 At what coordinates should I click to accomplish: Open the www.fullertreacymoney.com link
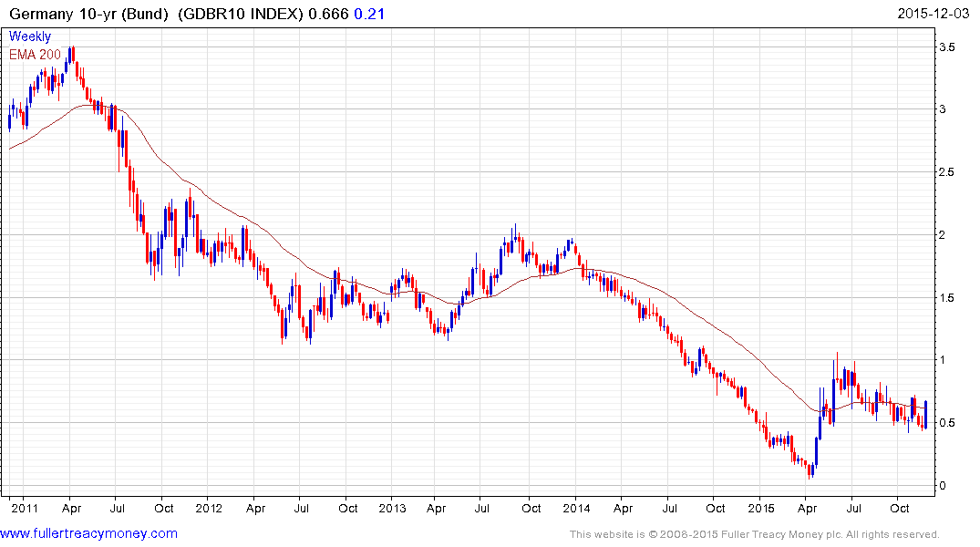[x=89, y=533]
